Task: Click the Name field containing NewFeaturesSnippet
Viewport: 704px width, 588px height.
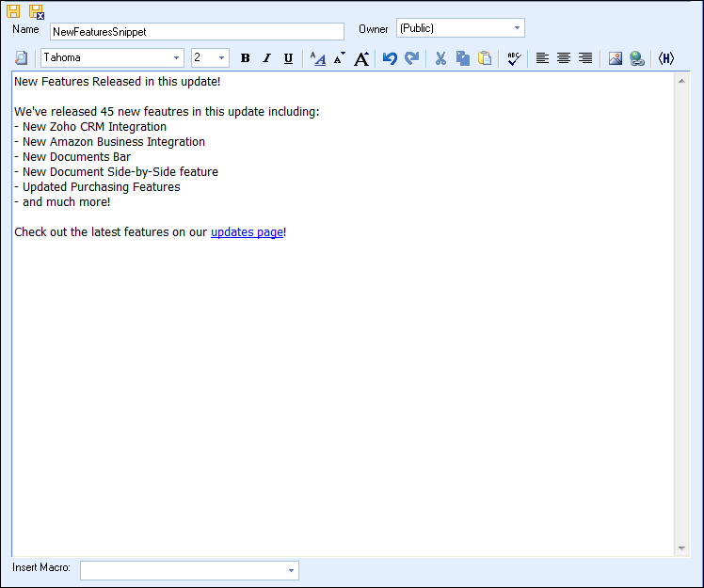Action: click(197, 32)
